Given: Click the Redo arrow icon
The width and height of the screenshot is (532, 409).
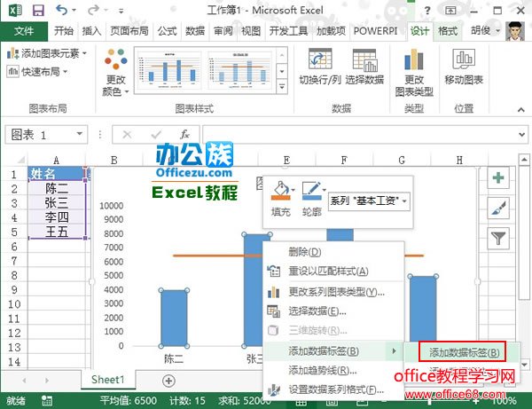Looking at the screenshot, I should tap(92, 10).
